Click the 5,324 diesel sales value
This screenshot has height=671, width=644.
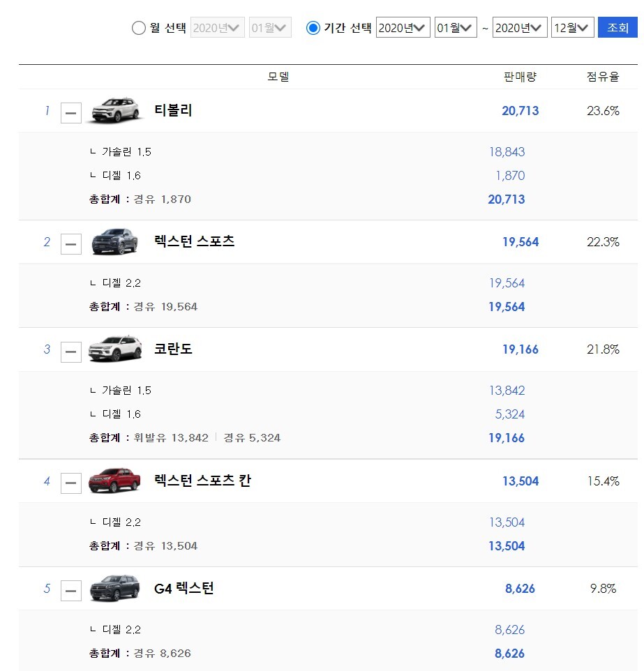pos(510,414)
